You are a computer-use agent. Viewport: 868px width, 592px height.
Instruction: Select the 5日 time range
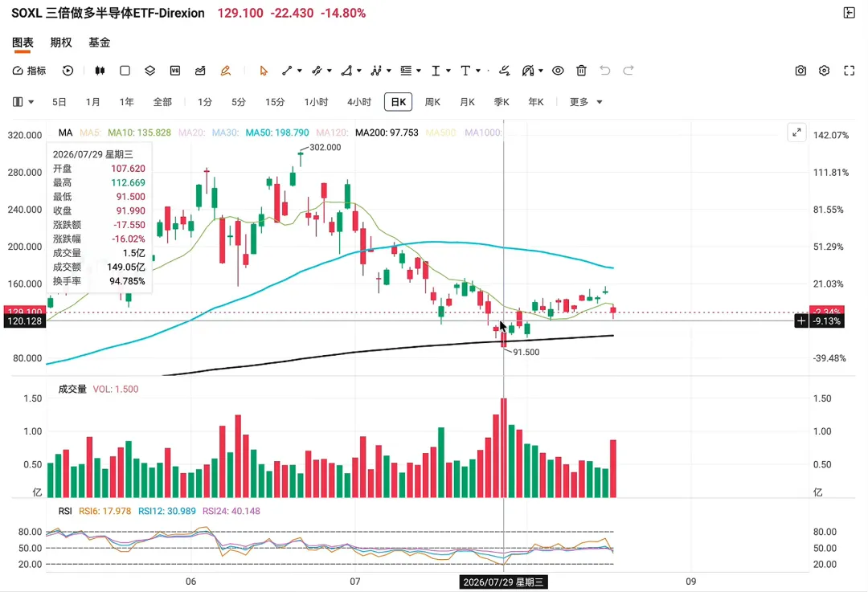pos(59,102)
